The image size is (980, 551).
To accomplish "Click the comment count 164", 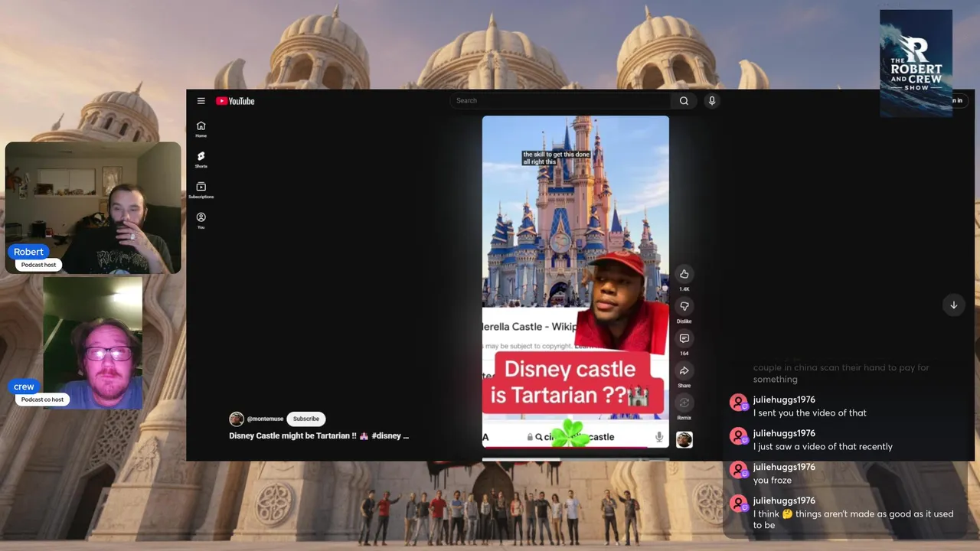I will [684, 354].
